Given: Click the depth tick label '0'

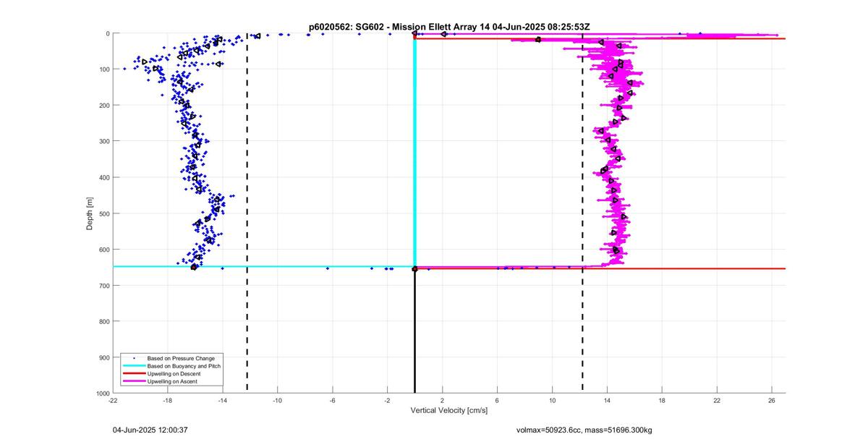Looking at the screenshot, I should click(x=107, y=33).
